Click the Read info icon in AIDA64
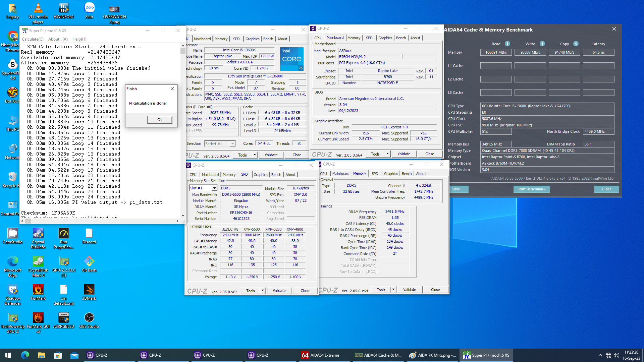Image resolution: width=644 pixels, height=362 pixels. (507, 44)
